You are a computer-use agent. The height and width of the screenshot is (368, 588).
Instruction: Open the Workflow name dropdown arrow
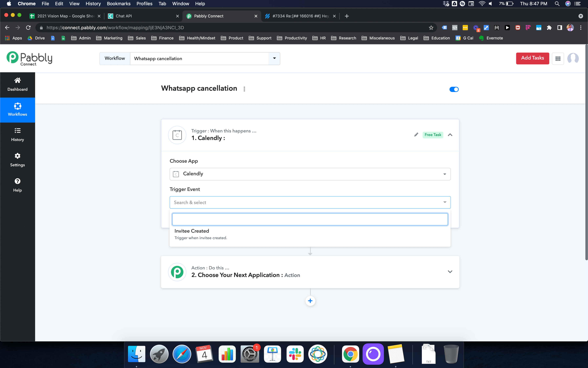coord(274,58)
